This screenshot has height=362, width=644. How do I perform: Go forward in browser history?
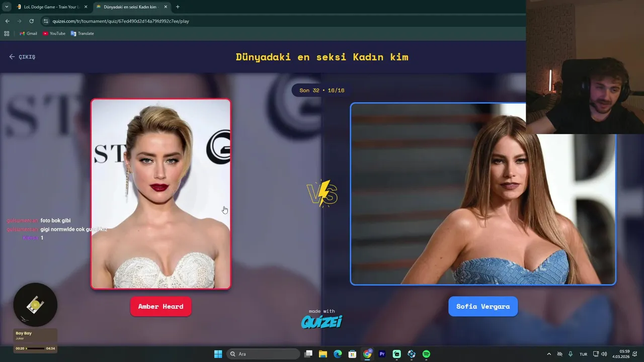click(19, 21)
